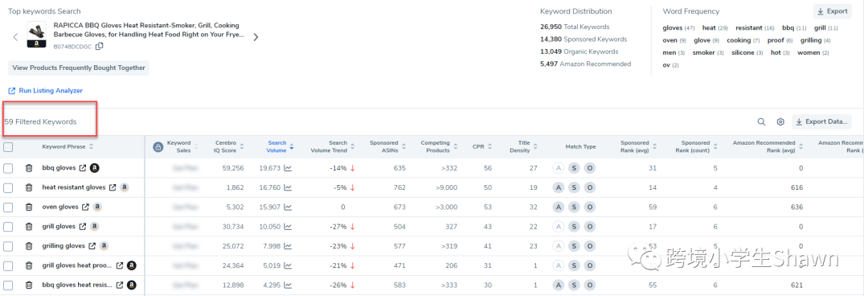Tick the checkbox for bbq gloves row
This screenshot has width=868, height=296.
[x=8, y=168]
